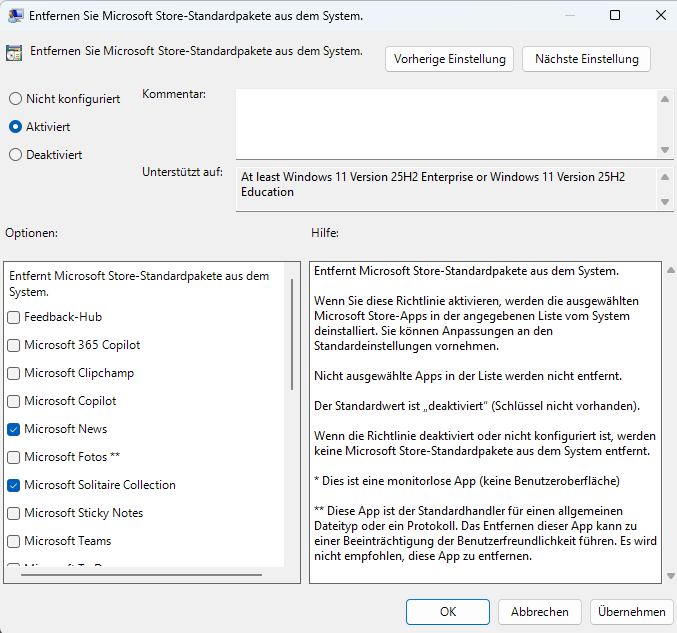Click the supported-on scroll-up arrow
The height and width of the screenshot is (633, 677).
665,176
